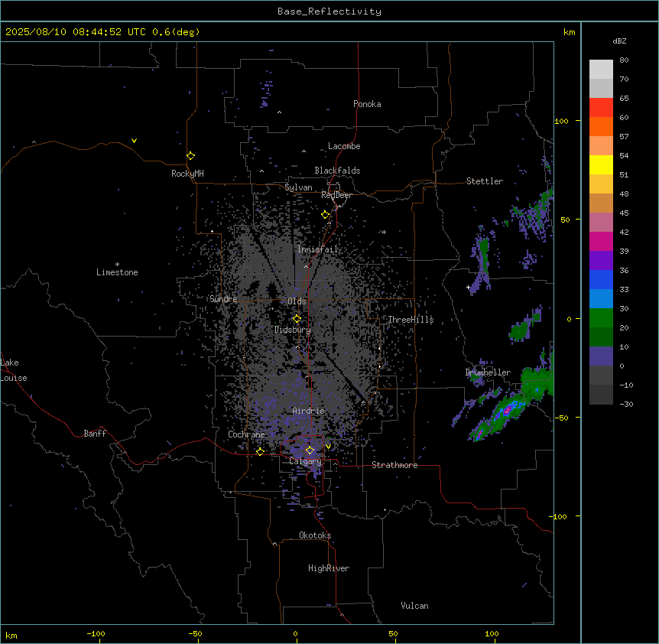Select the Strathmore label
This screenshot has width=659, height=644.
tap(394, 465)
